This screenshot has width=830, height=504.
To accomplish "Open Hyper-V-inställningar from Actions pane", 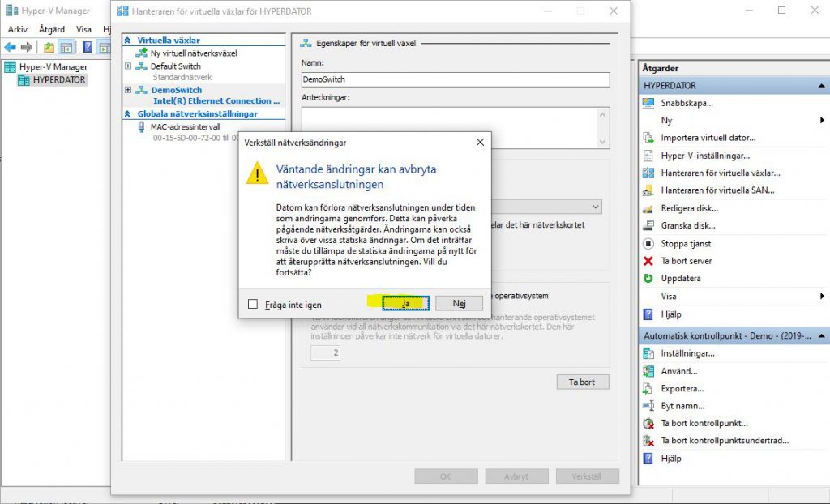I will click(x=705, y=156).
